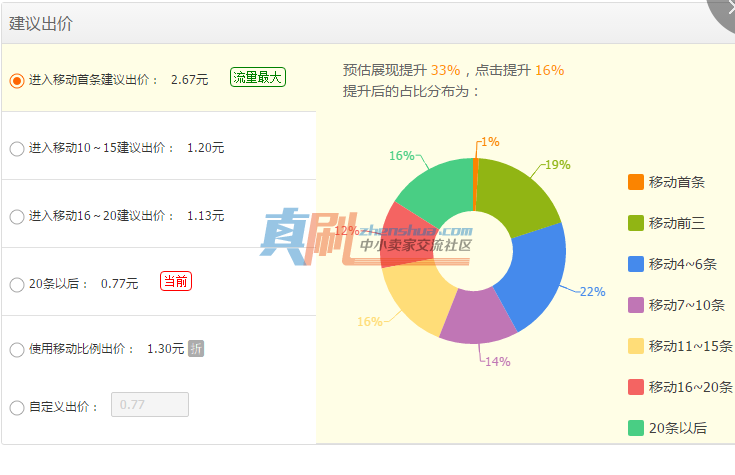Click the purple 14% donut segment
The height and width of the screenshot is (475, 735).
tap(477, 317)
